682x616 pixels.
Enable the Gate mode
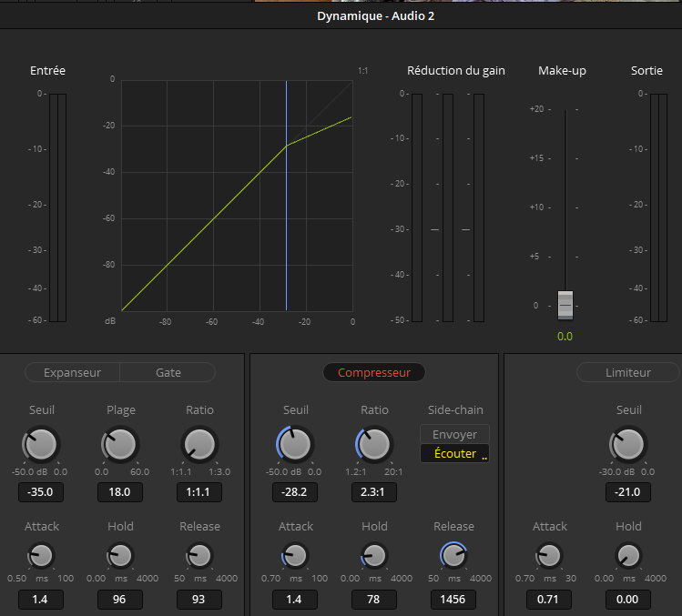point(168,372)
